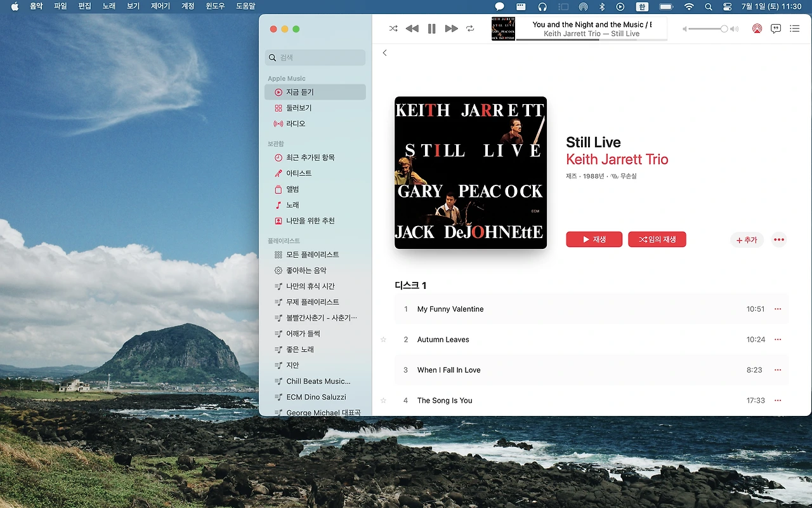The width and height of the screenshot is (812, 508).
Task: Select the track My Funny Valentine
Action: [x=591, y=309]
